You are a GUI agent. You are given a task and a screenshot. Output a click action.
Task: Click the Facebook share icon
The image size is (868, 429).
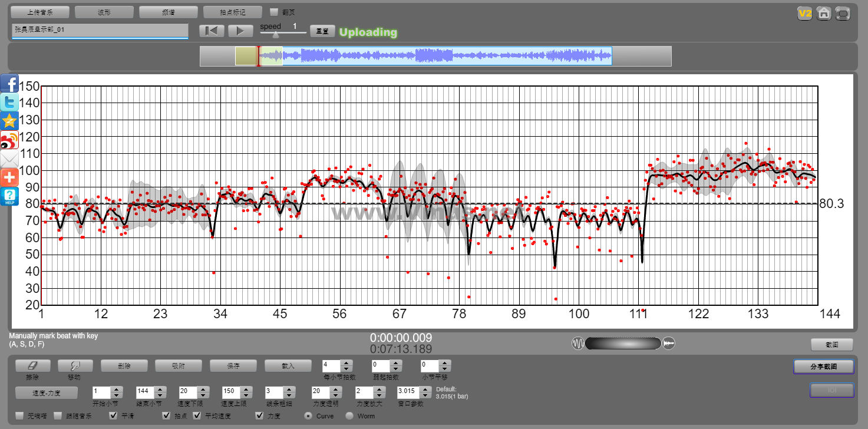click(x=9, y=84)
